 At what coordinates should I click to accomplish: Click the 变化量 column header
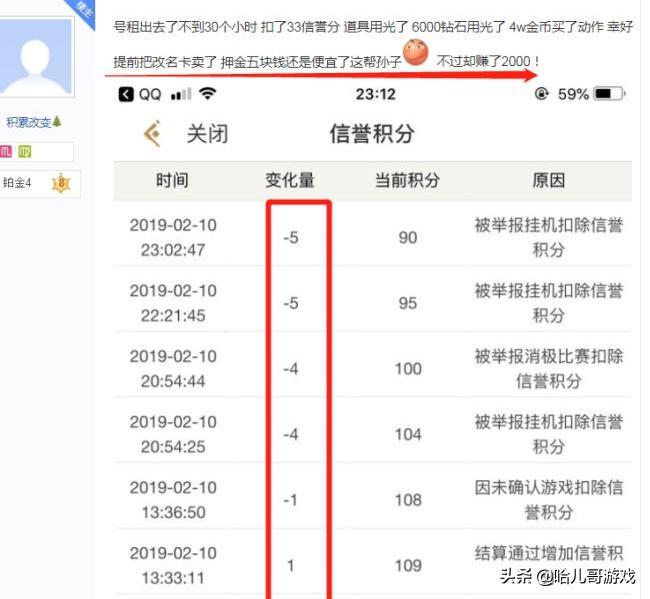point(290,180)
